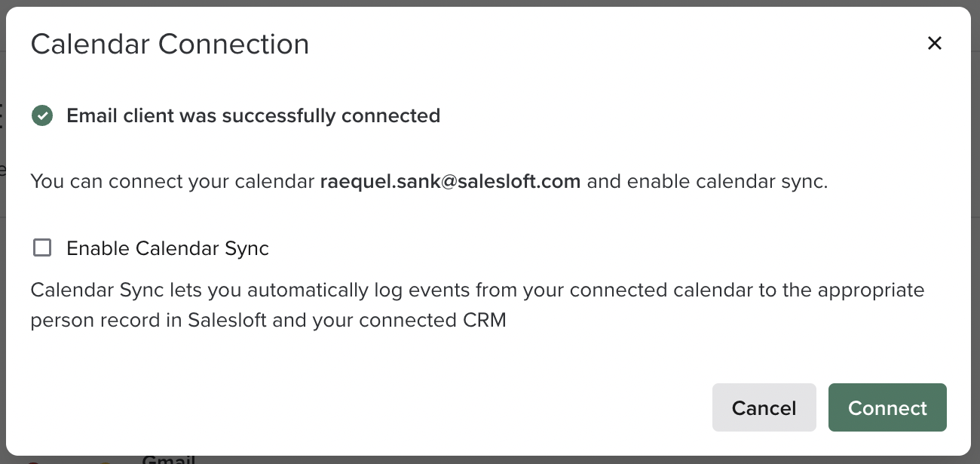The width and height of the screenshot is (980, 464).
Task: Click the "Calendar Connection" dialog title
Action: pos(170,44)
